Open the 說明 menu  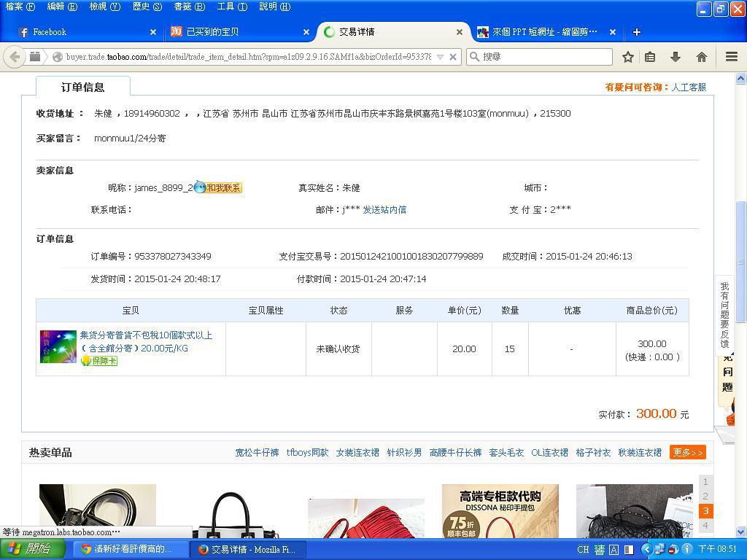pyautogui.click(x=274, y=7)
